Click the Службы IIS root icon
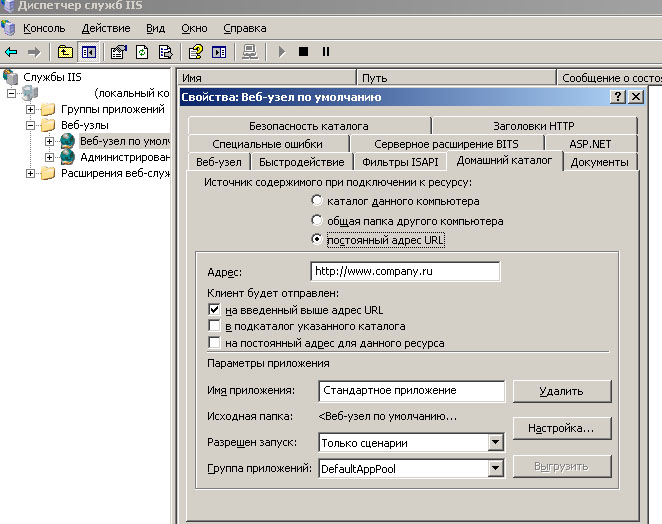662x524 pixels. coord(11,77)
